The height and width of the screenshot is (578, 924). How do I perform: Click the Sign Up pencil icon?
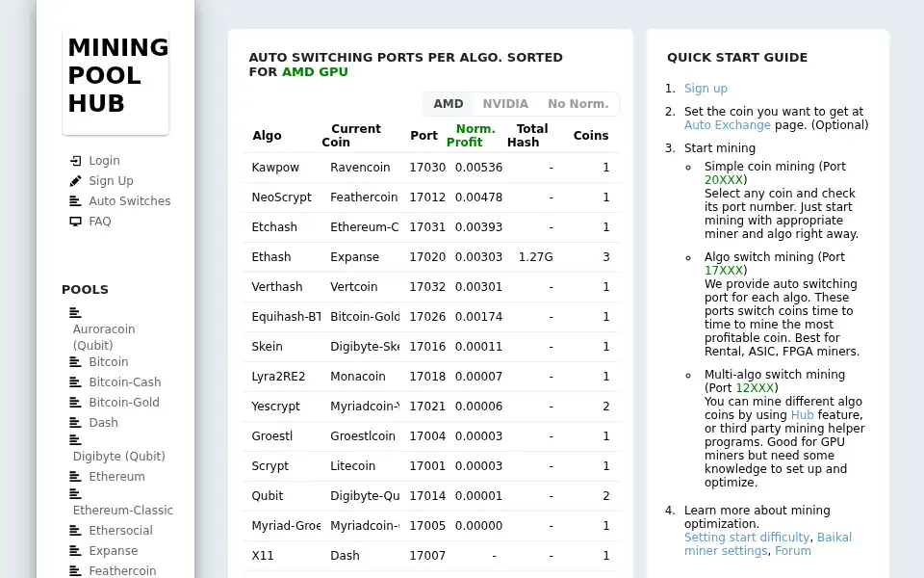(x=75, y=180)
